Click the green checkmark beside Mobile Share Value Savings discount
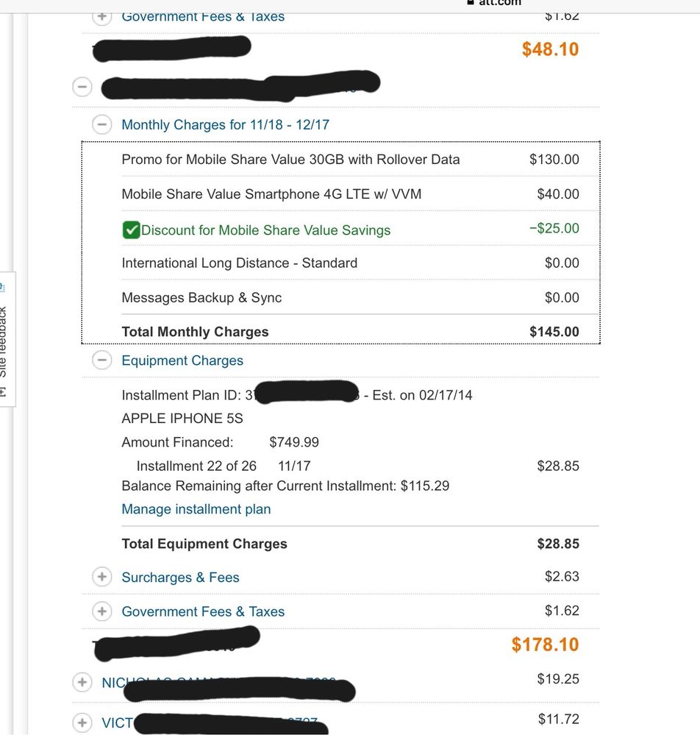The image size is (700, 735). (130, 229)
